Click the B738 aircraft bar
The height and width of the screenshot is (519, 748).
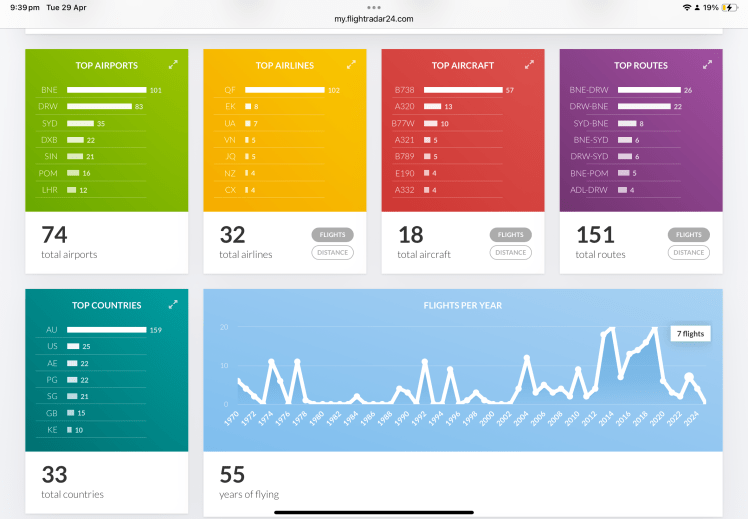tap(463, 90)
